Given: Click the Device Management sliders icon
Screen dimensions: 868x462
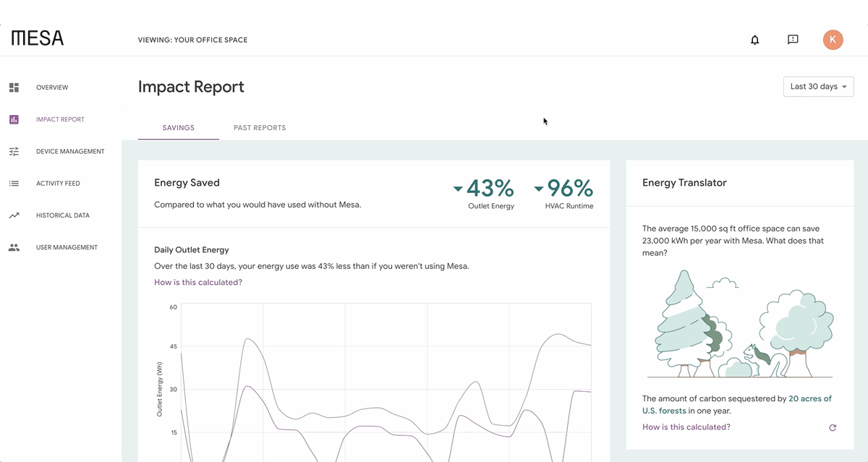Looking at the screenshot, I should click(14, 151).
